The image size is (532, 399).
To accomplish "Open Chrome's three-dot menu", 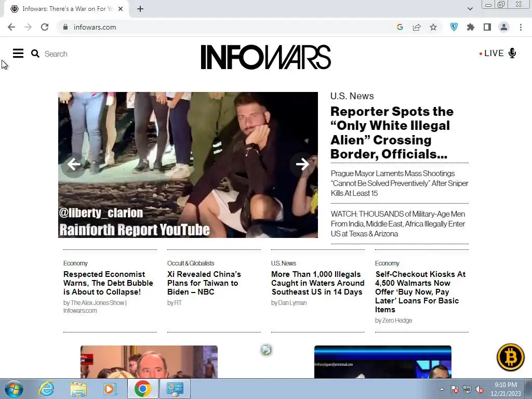I will [521, 27].
